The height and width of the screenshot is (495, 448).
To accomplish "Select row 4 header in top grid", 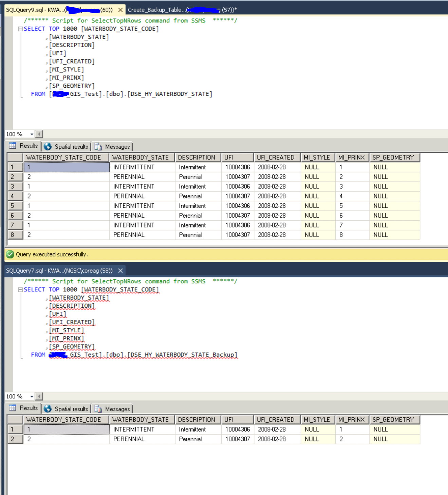I will 15,196.
